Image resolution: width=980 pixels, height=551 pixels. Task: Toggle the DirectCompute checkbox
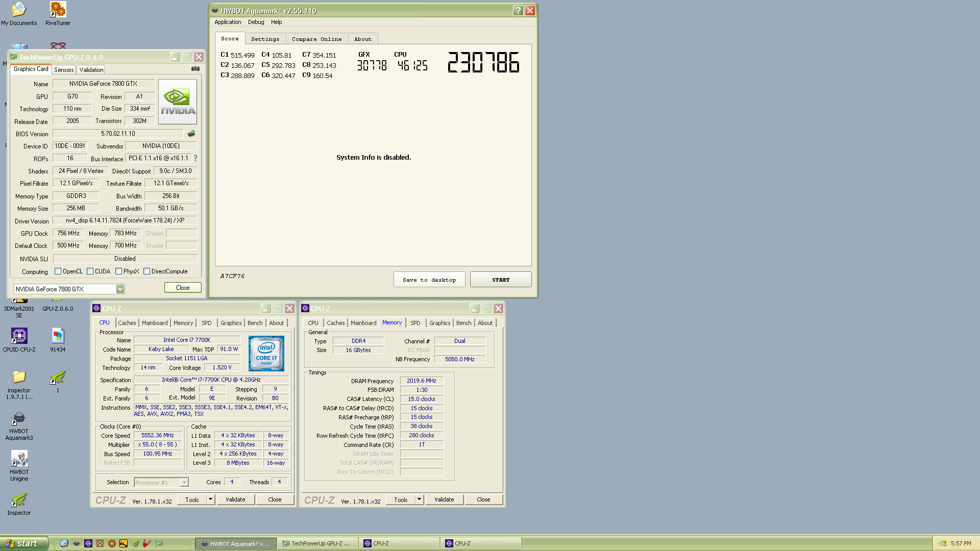(x=147, y=271)
